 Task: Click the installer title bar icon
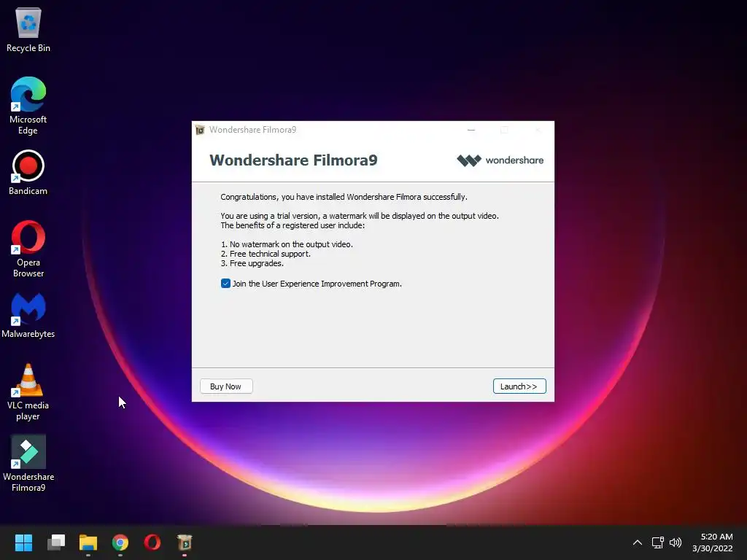[200, 130]
